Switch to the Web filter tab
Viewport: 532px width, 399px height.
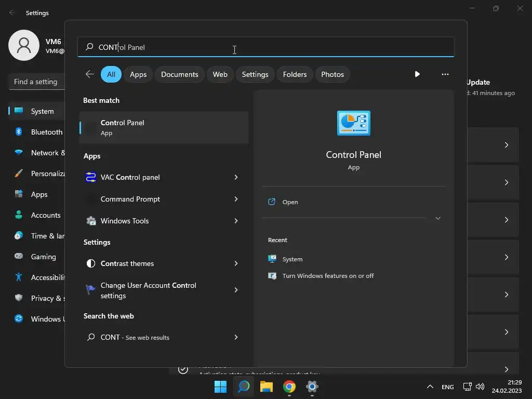coord(220,74)
